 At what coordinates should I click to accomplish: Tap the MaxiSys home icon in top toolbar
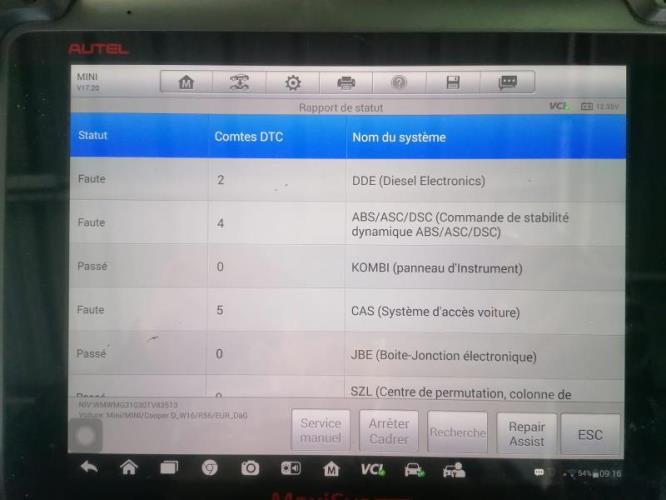tap(186, 83)
